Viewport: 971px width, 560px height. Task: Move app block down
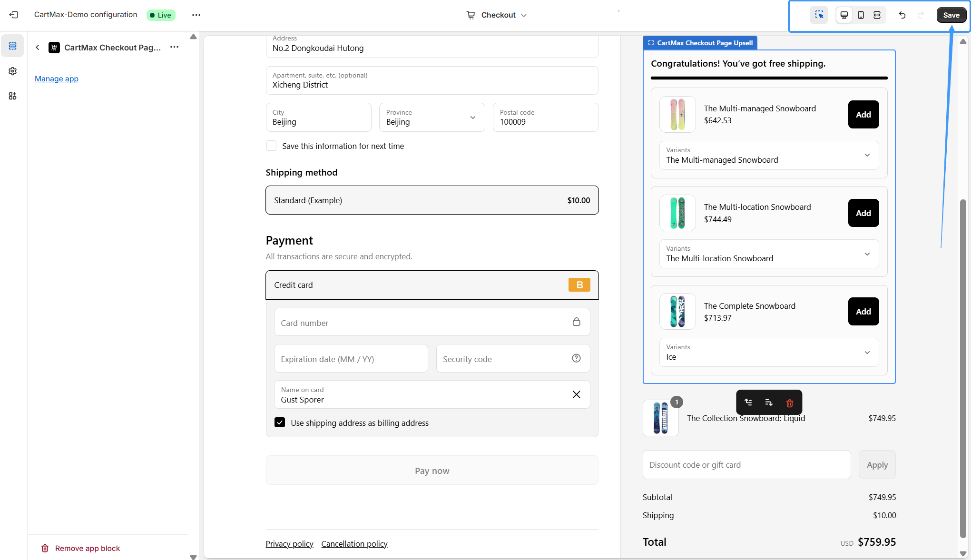(769, 403)
